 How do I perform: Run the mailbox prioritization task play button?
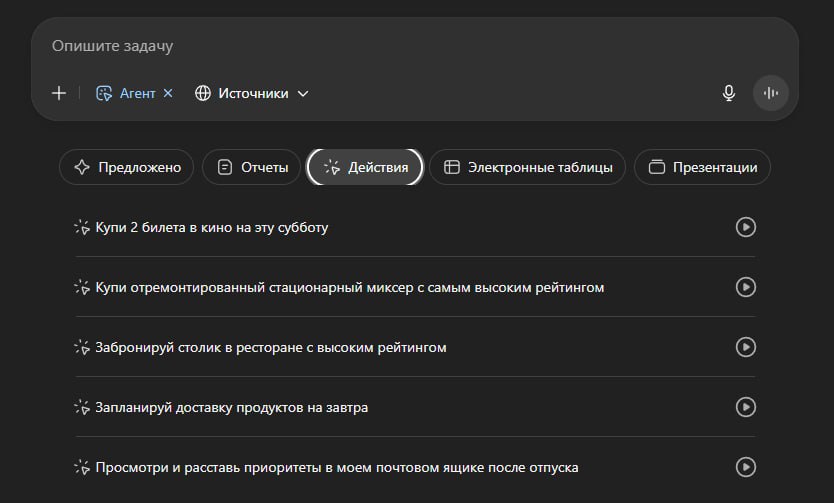[745, 467]
